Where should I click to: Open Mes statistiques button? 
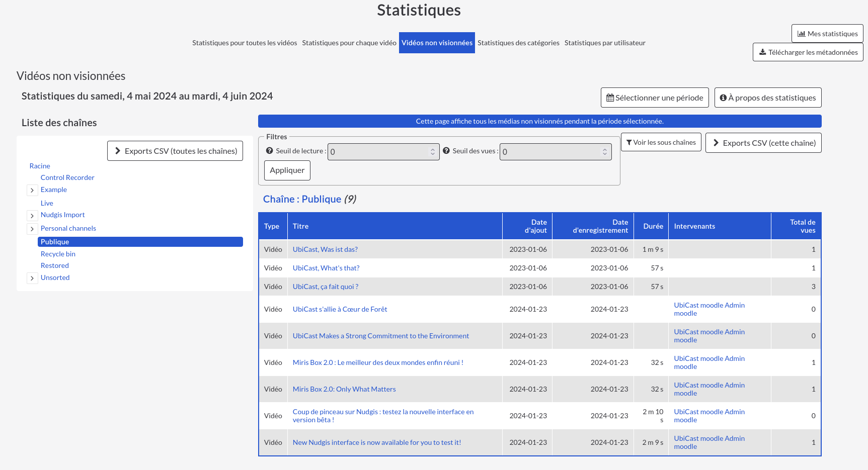[827, 34]
